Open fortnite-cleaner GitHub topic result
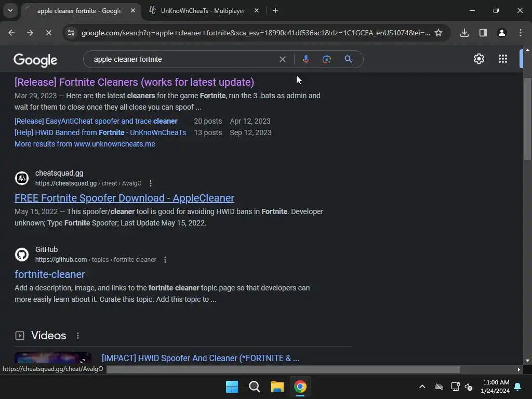 tap(50, 274)
